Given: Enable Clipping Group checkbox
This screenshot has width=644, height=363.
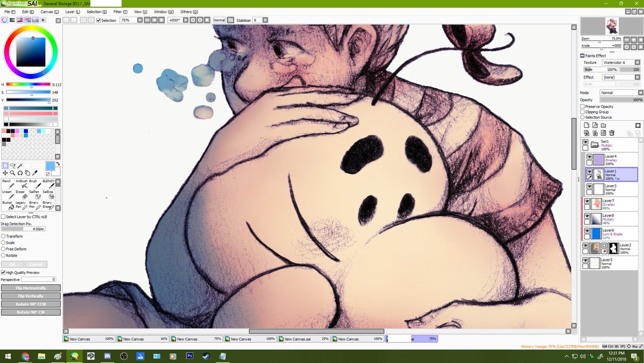Looking at the screenshot, I should click(x=583, y=112).
